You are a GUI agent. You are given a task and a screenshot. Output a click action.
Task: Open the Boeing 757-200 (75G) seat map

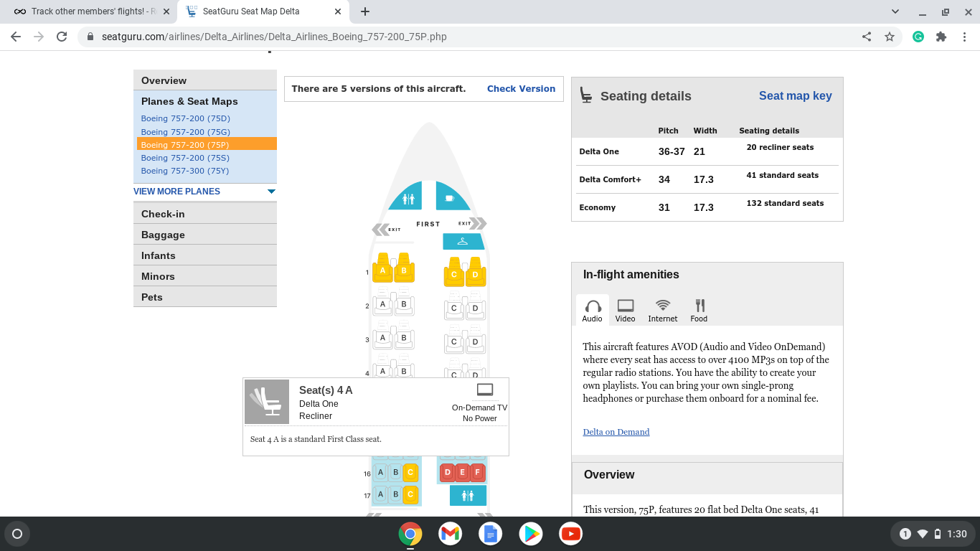coord(186,132)
